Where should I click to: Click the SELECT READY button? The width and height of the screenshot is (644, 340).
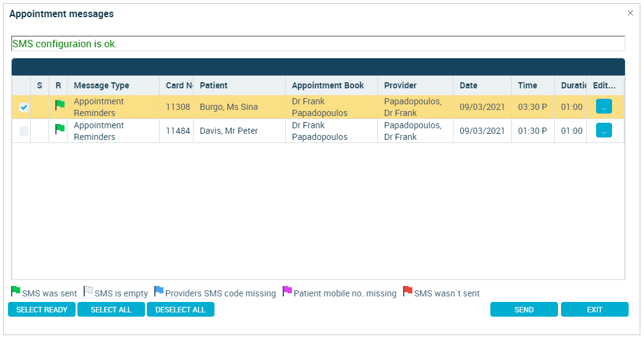click(42, 310)
